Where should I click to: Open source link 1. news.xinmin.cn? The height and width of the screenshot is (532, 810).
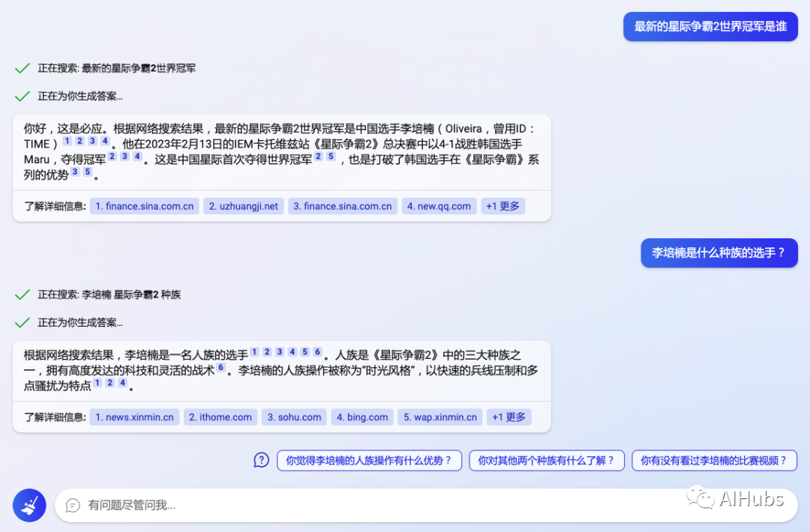(x=134, y=417)
